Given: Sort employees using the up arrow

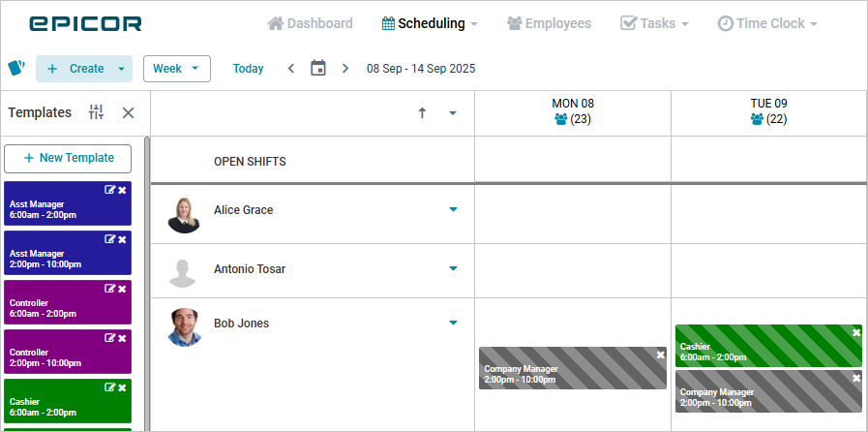Looking at the screenshot, I should (x=422, y=113).
